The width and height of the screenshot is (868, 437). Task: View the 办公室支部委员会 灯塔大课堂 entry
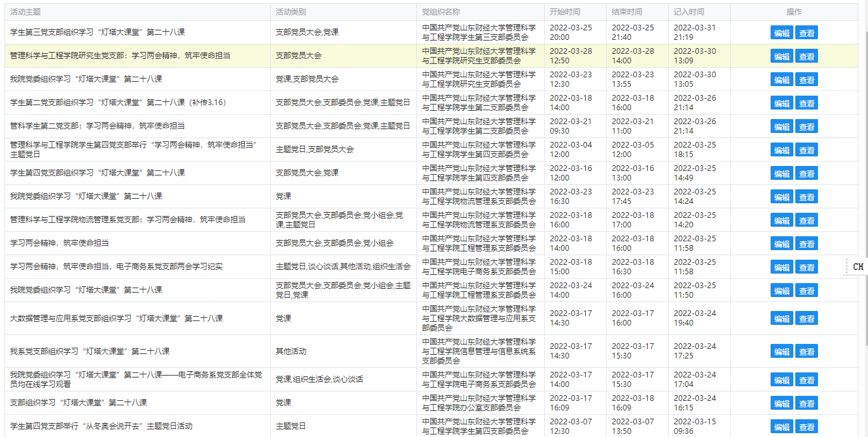coord(806,403)
